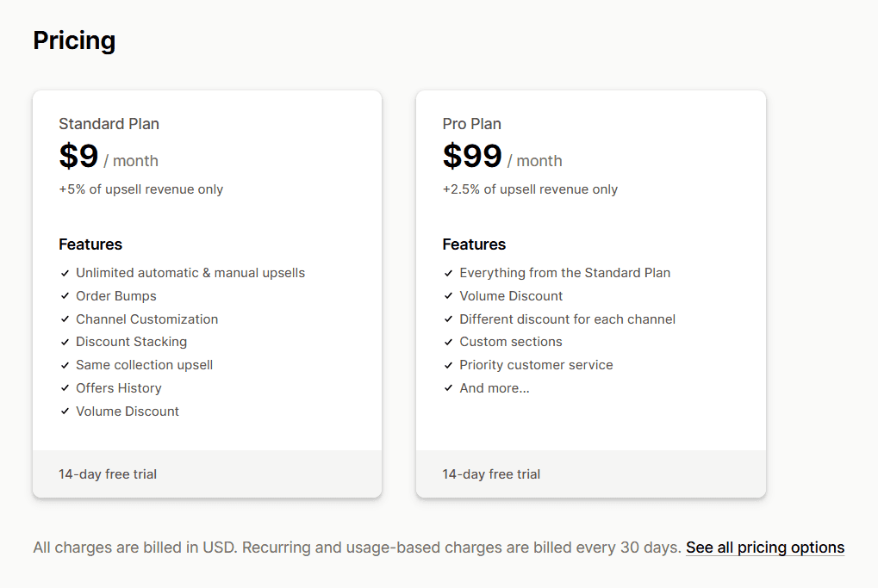Click the checkmark next to "Volume Discount" in Pro Plan
Viewport: 878px width, 588px height.
[449, 295]
